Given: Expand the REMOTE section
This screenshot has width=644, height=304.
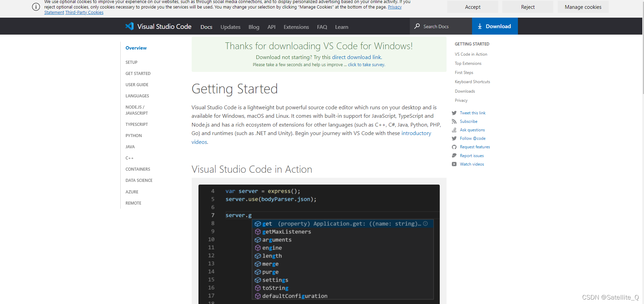Looking at the screenshot, I should (x=133, y=203).
